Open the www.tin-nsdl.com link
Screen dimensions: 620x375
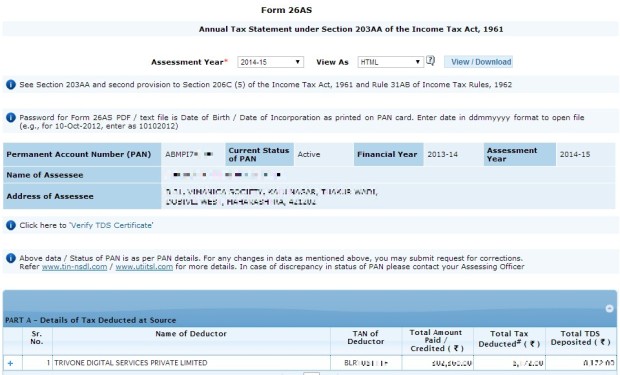point(74,267)
